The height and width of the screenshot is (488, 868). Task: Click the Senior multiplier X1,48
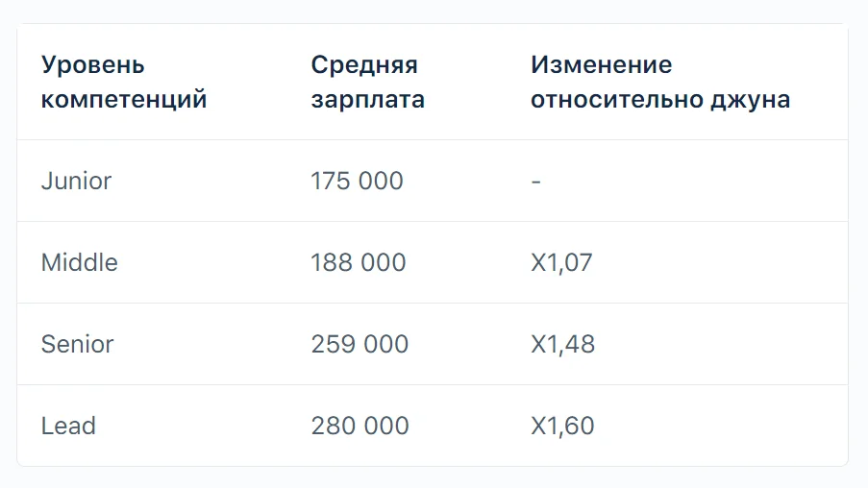(x=562, y=344)
